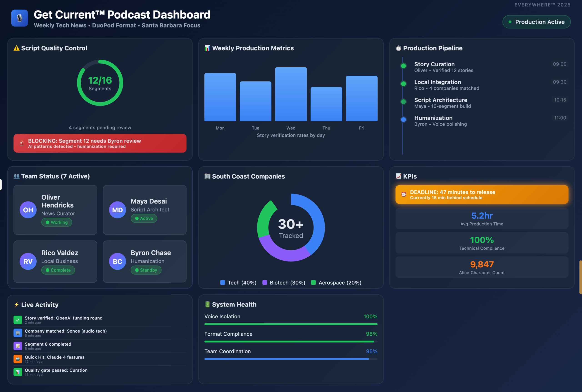582x392 pixels.
Task: Click Byron Chase's Standby status badge
Action: coord(146,270)
